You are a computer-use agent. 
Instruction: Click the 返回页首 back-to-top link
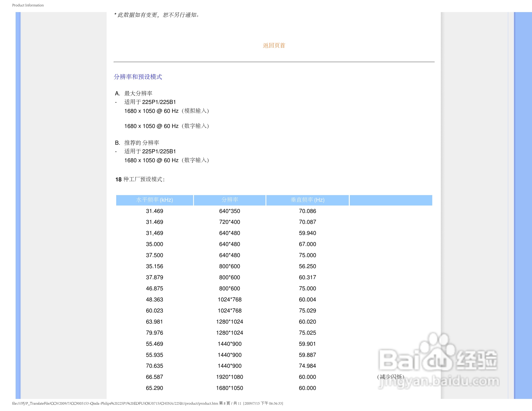(274, 45)
